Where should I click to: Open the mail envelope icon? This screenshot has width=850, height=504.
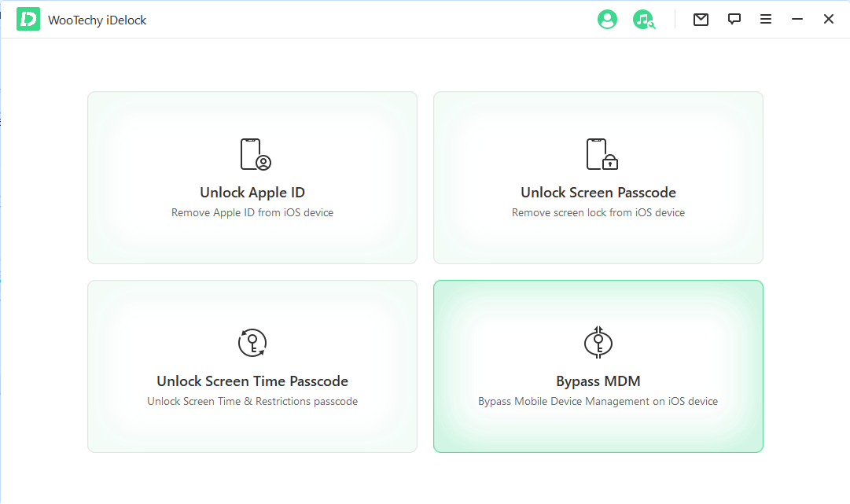point(701,20)
